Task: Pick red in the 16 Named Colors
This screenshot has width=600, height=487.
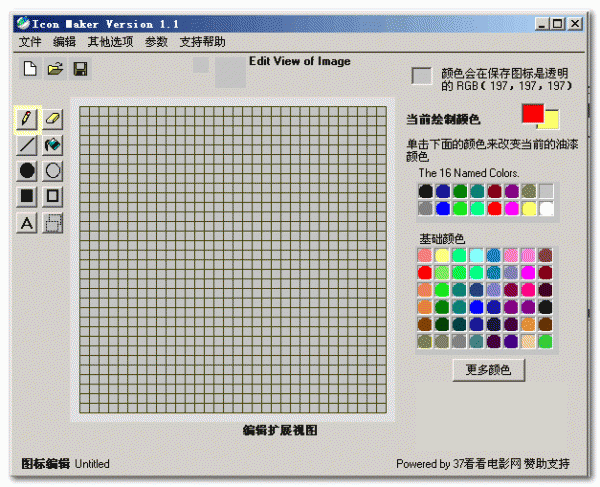Action: (494, 208)
